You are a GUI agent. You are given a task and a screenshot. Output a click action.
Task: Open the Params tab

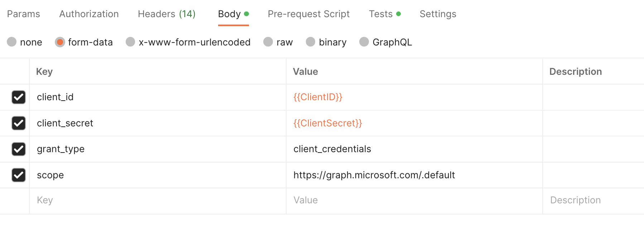pyautogui.click(x=24, y=14)
